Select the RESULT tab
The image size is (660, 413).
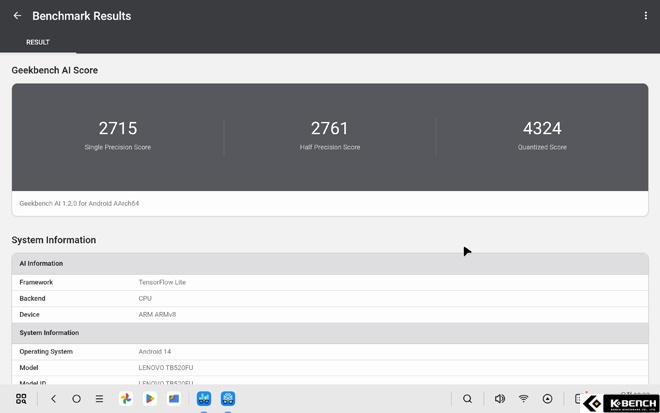coord(38,42)
